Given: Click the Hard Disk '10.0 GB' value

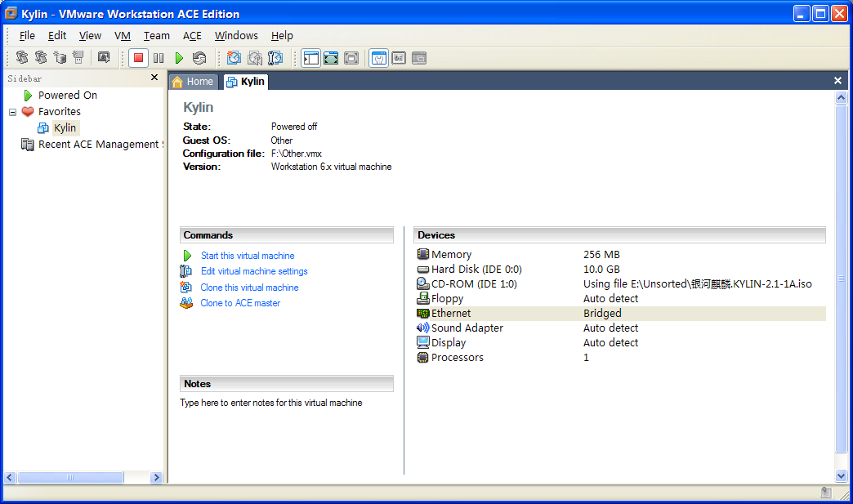Looking at the screenshot, I should (601, 269).
